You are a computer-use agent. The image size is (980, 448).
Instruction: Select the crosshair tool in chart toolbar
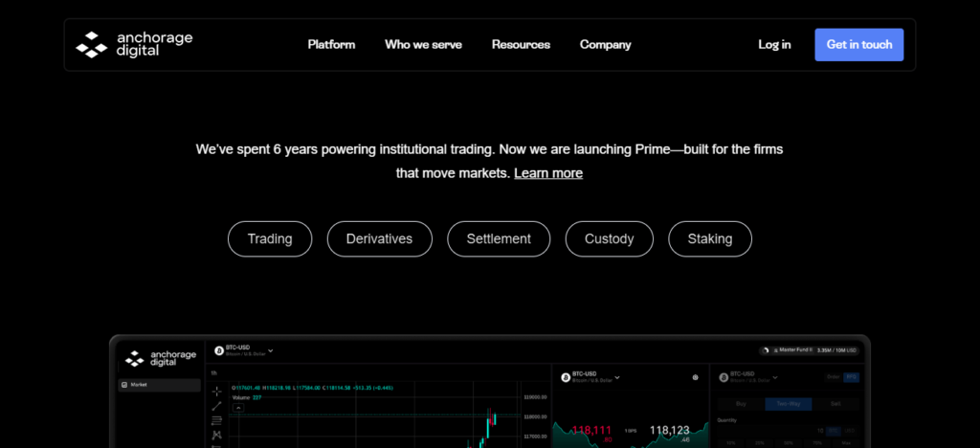[x=217, y=392]
